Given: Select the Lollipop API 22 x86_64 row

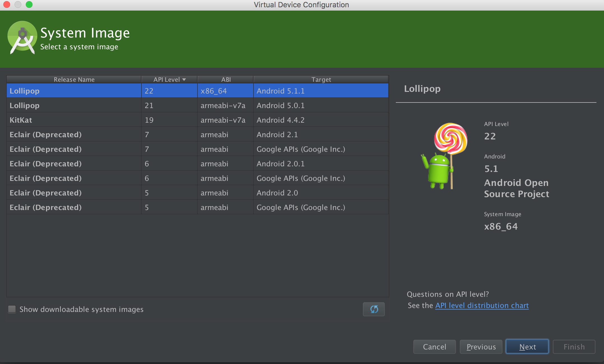Looking at the screenshot, I should 196,90.
